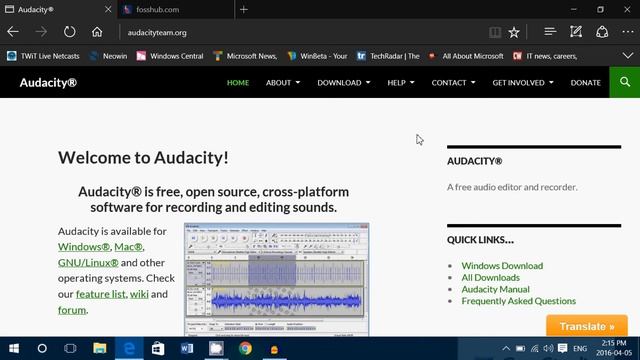Expand the DOWNLOAD dropdown menu

(344, 82)
